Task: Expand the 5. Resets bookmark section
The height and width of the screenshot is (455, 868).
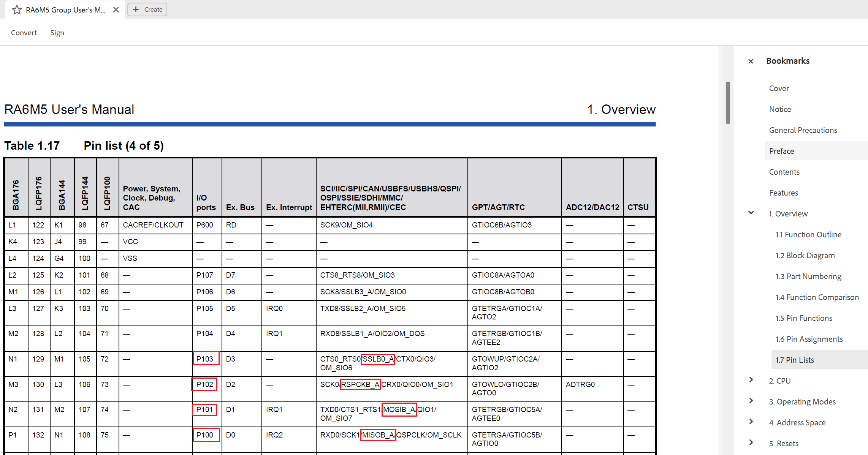Action: 751,442
